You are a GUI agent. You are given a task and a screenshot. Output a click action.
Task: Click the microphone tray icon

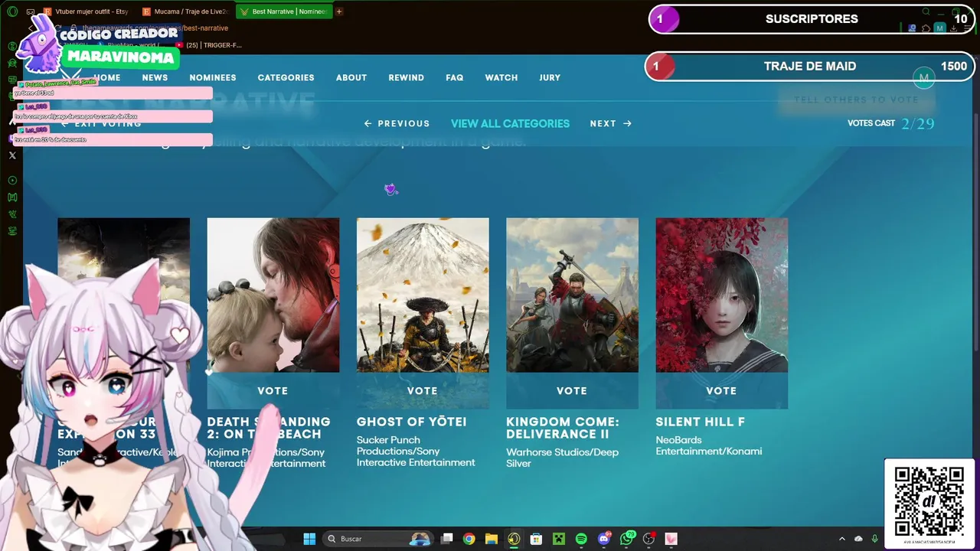click(874, 539)
